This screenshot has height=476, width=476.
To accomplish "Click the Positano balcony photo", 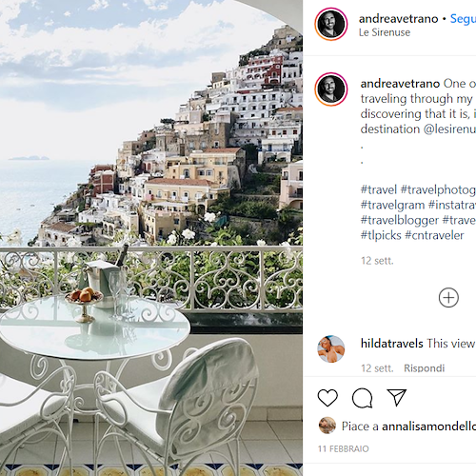I will coord(151,238).
